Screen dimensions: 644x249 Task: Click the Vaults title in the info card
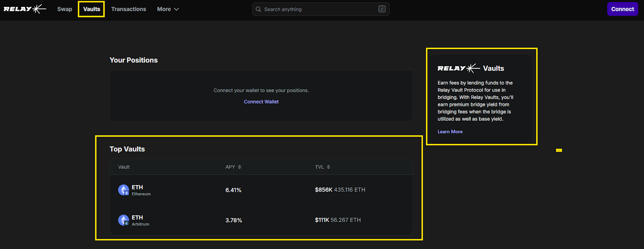tap(493, 68)
